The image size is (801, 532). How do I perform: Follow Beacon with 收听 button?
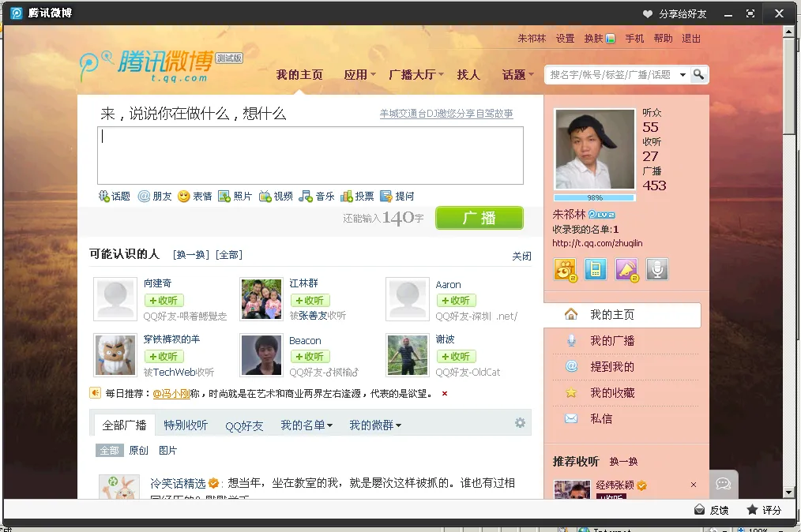pyautogui.click(x=310, y=356)
